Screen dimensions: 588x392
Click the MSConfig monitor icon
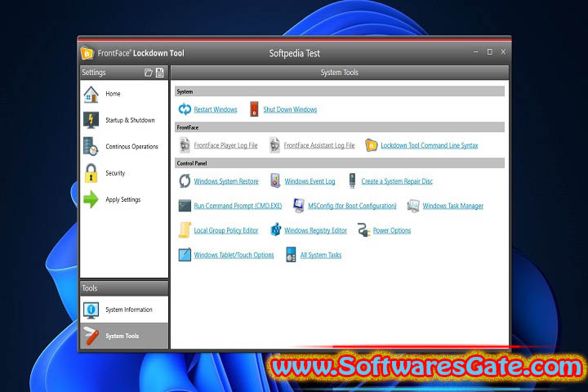tap(299, 206)
